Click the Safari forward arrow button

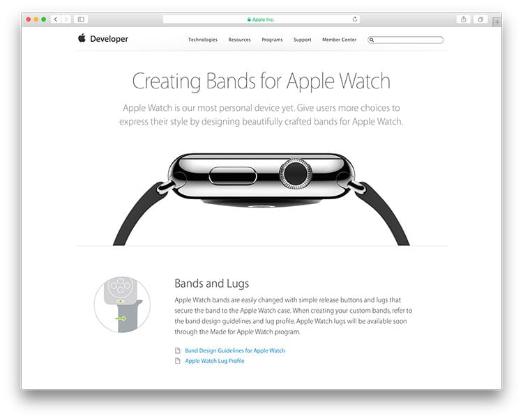[66, 20]
